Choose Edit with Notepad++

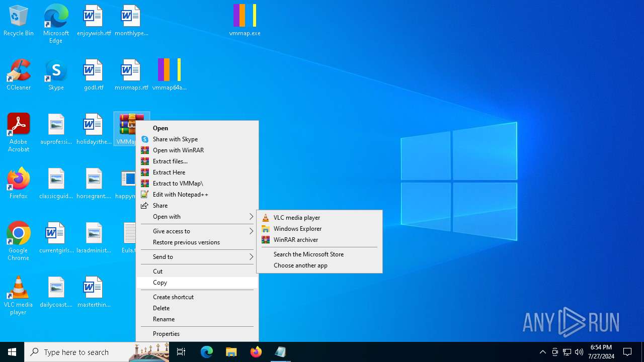click(197, 195)
